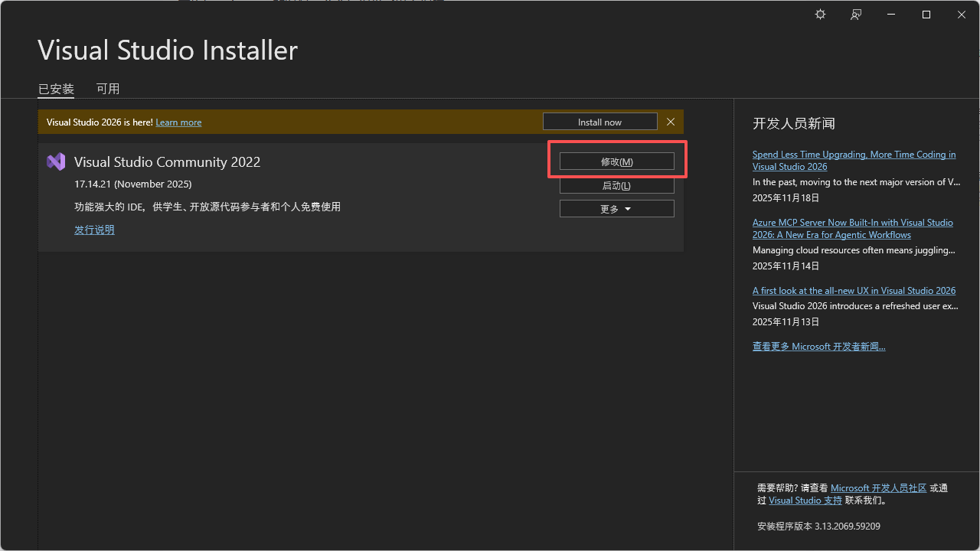This screenshot has width=980, height=551.
Task: Click the Visual Studio Community 2022 logo
Action: point(56,161)
